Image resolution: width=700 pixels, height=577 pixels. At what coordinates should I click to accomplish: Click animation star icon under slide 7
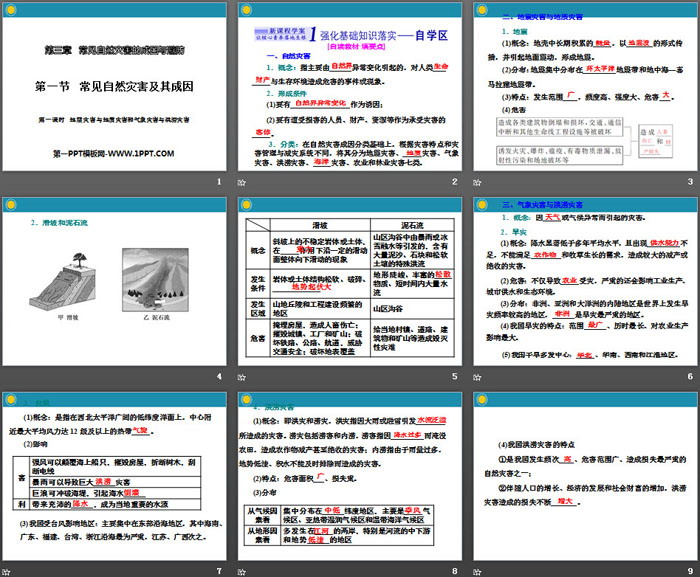6,572
